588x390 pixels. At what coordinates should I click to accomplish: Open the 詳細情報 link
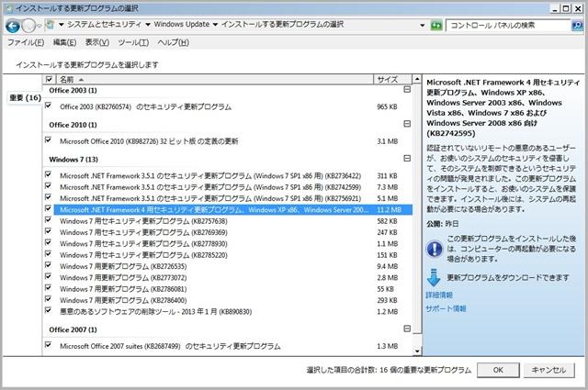click(439, 295)
